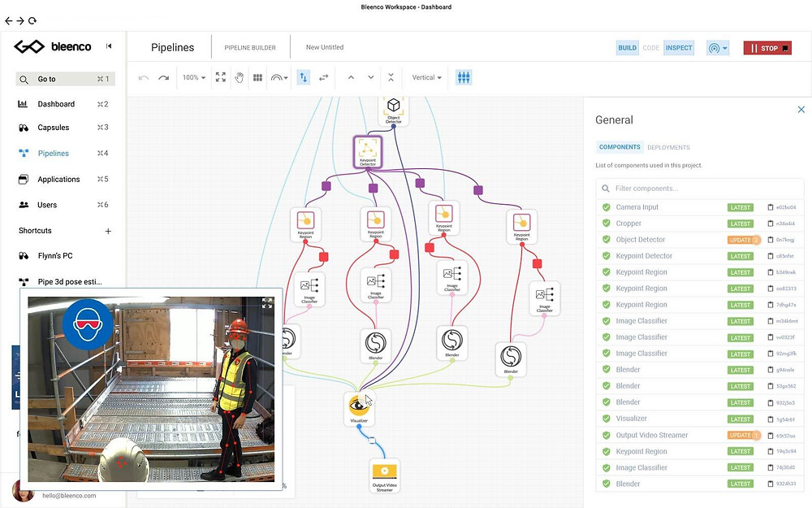Expand the video preview to fullscreen
Image resolution: width=812 pixels, height=508 pixels.
[267, 303]
